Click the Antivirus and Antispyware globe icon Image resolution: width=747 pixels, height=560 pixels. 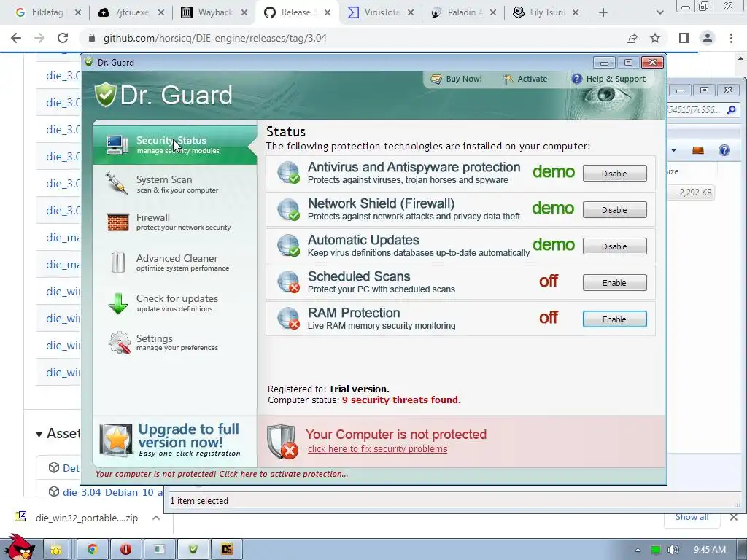[288, 172]
